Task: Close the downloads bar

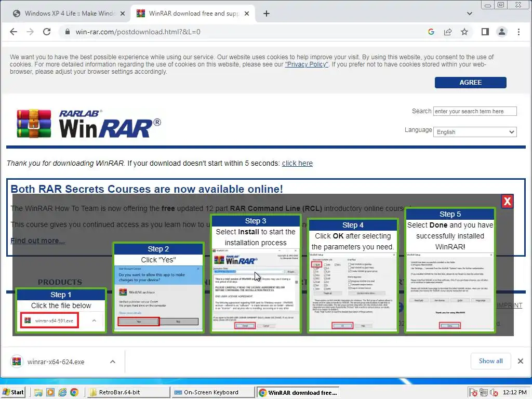Action: [521, 361]
